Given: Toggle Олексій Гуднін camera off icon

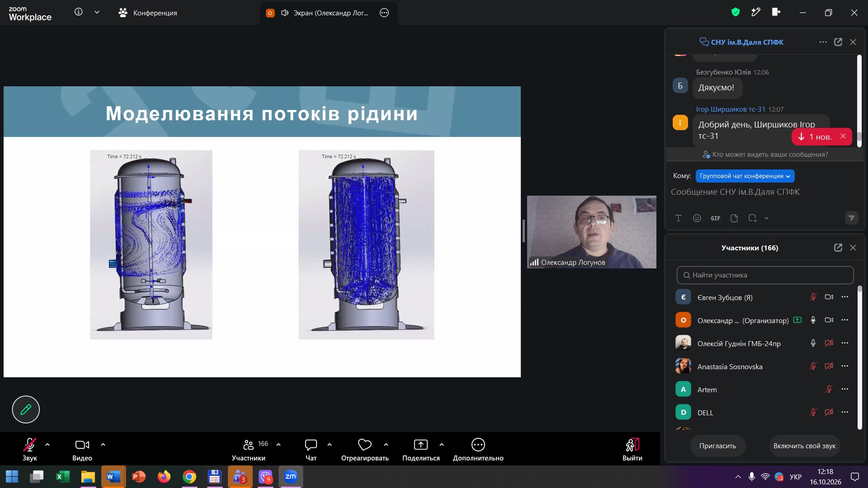Looking at the screenshot, I should pos(829,343).
